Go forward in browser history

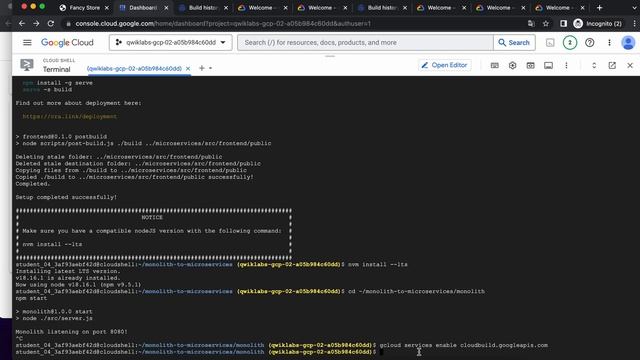[x=36, y=24]
